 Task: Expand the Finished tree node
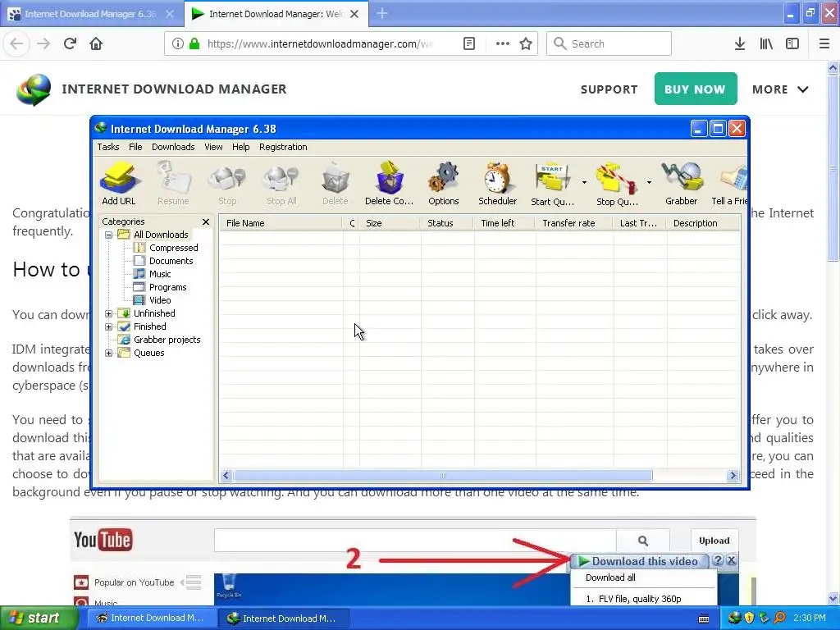click(109, 326)
